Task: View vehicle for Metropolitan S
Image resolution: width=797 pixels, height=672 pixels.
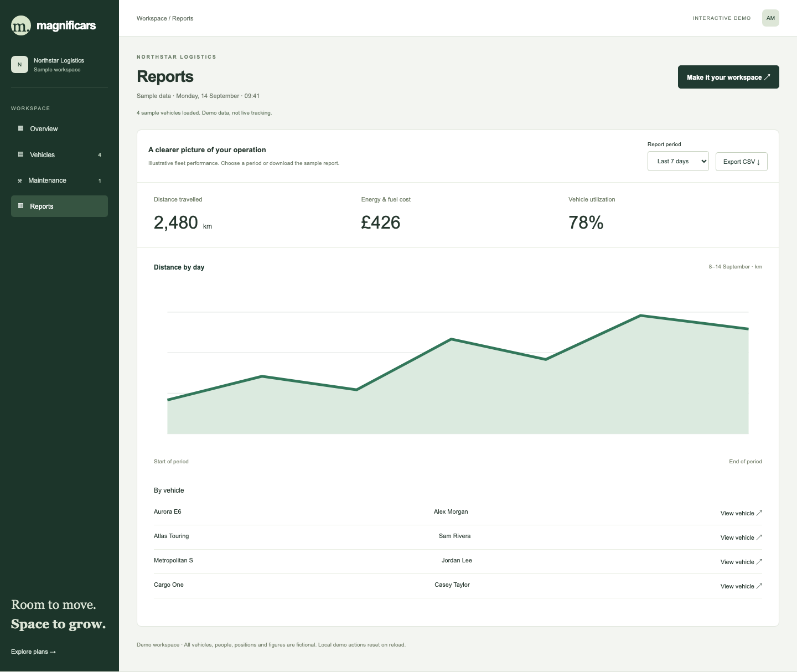Action: [x=741, y=562]
